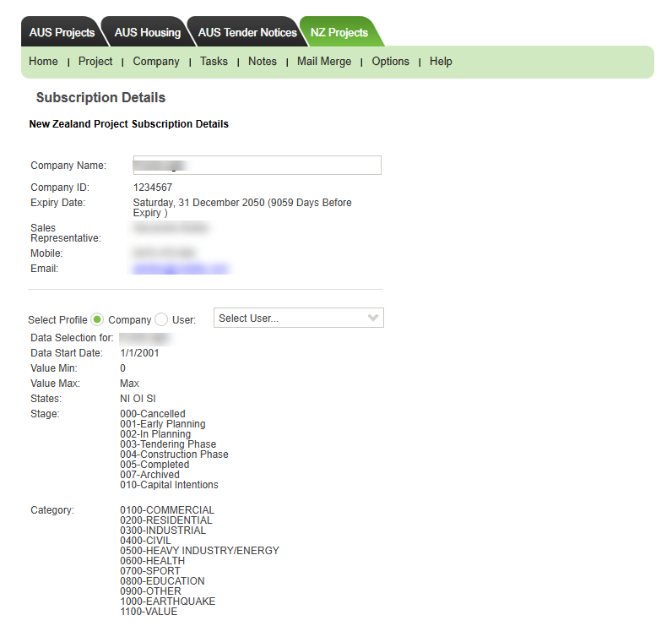Click the 007-Archived stage entry
The width and height of the screenshot is (672, 626).
tap(149, 475)
